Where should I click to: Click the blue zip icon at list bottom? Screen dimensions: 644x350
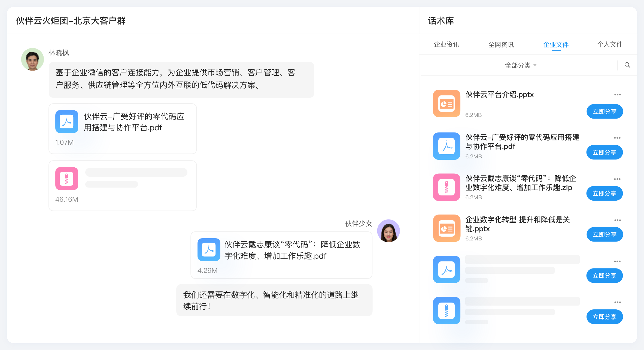click(x=446, y=310)
